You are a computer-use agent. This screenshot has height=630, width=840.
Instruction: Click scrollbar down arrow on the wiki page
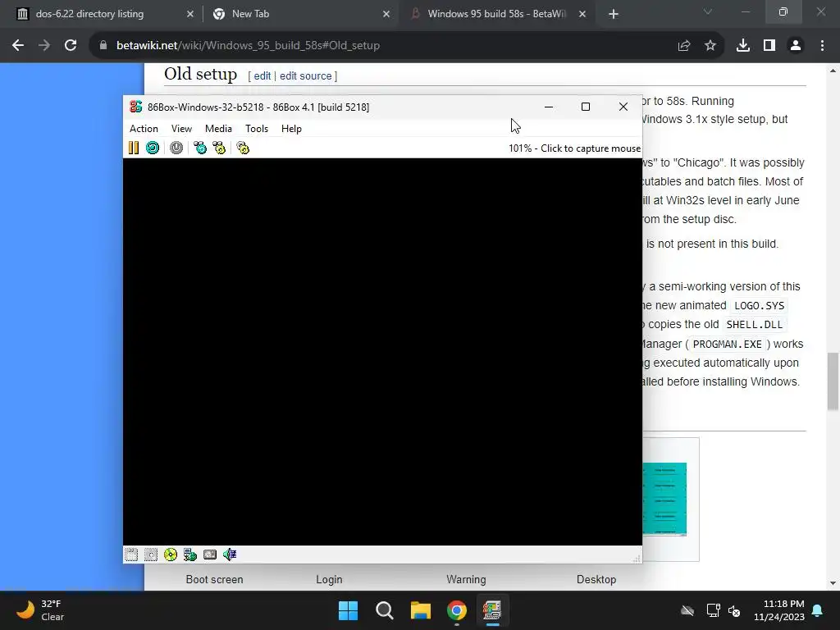click(833, 583)
